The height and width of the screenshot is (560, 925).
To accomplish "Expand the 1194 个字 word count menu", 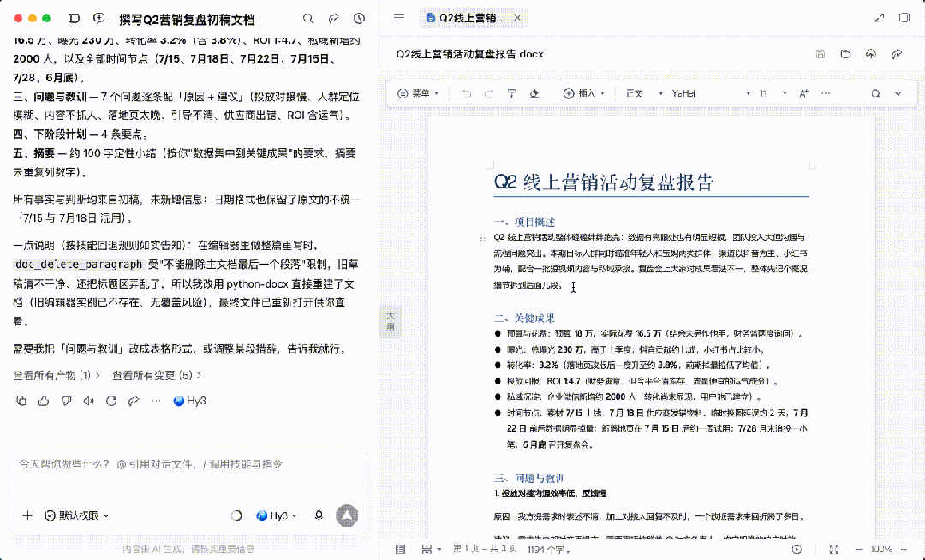I will 549,550.
